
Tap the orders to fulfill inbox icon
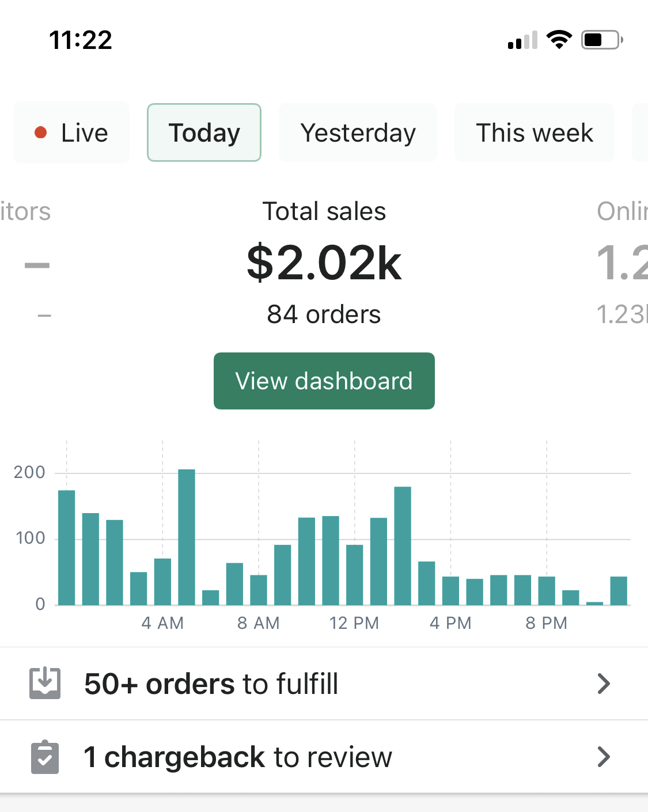click(x=45, y=684)
